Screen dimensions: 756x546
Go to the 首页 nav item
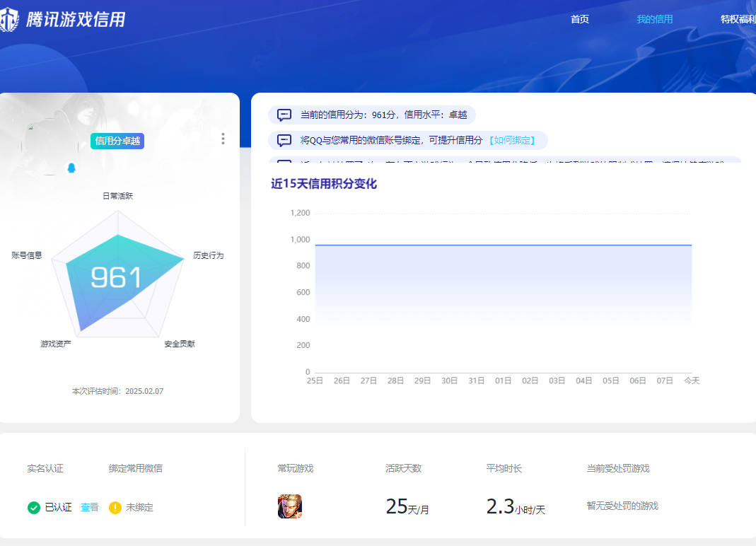pos(579,19)
